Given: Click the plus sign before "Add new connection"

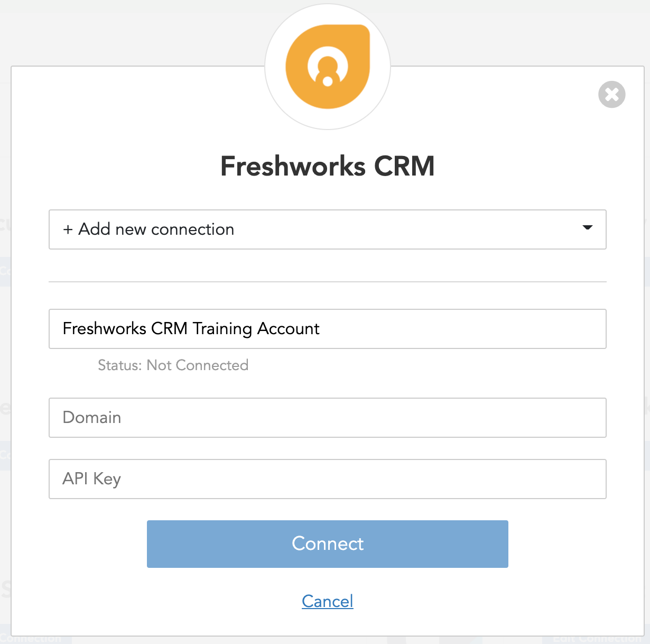Looking at the screenshot, I should pos(68,229).
